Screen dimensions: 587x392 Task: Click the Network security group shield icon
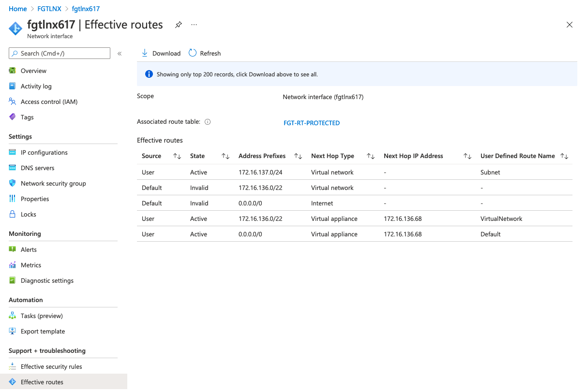(x=13, y=184)
